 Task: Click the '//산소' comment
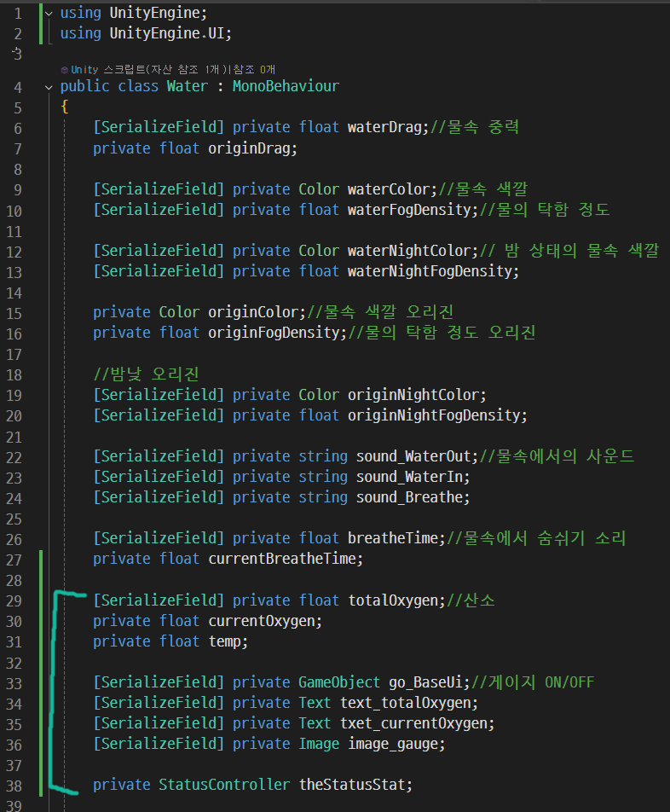471,600
